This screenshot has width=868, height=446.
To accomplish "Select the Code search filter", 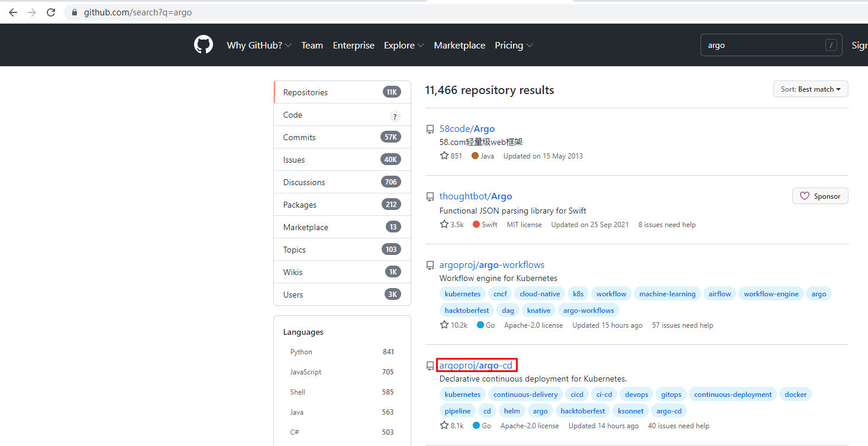I will 342,115.
